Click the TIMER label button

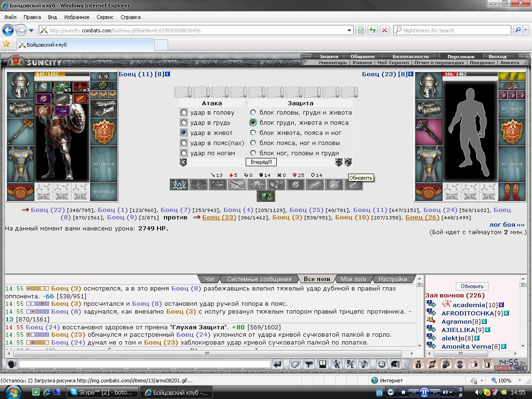[519, 368]
